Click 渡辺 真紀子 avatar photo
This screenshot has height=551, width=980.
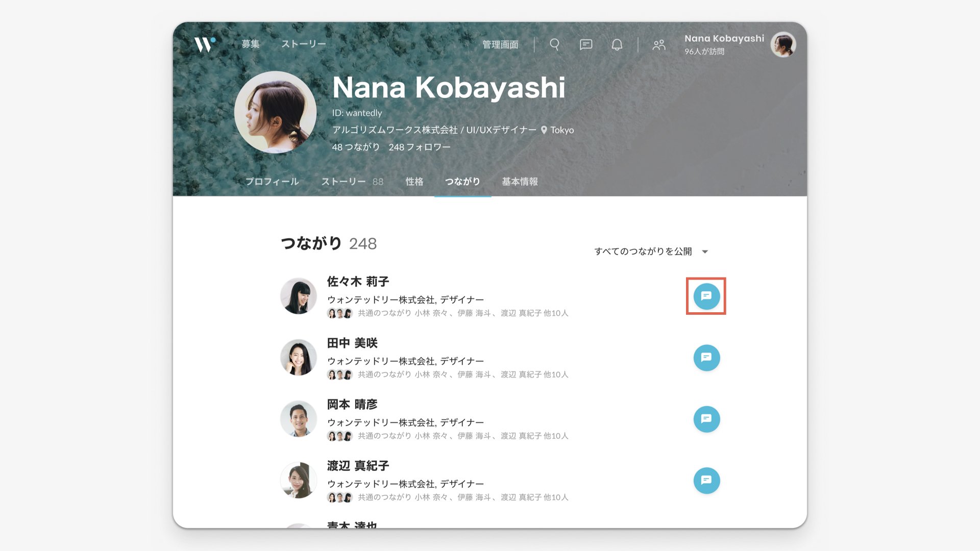(299, 481)
